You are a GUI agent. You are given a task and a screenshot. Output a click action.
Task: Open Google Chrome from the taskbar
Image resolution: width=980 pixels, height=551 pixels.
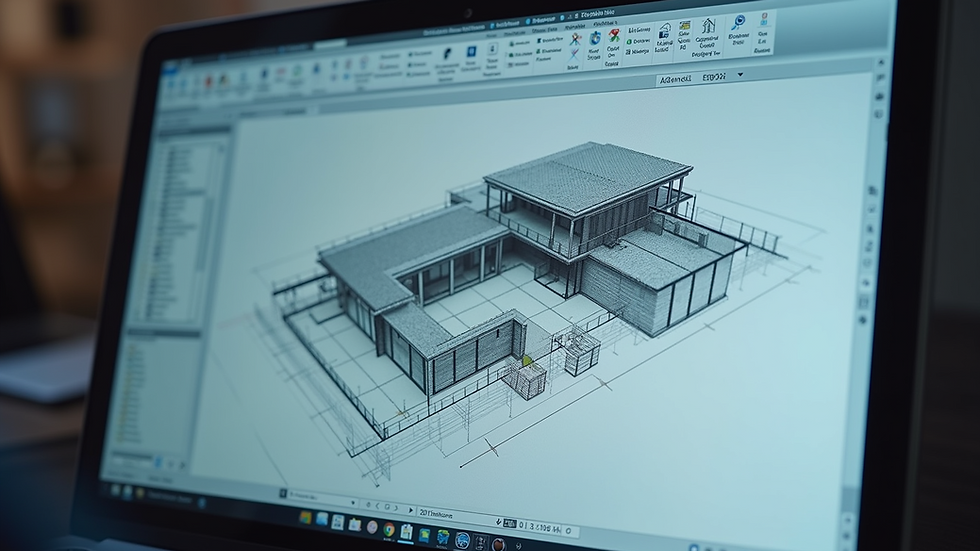(x=389, y=530)
